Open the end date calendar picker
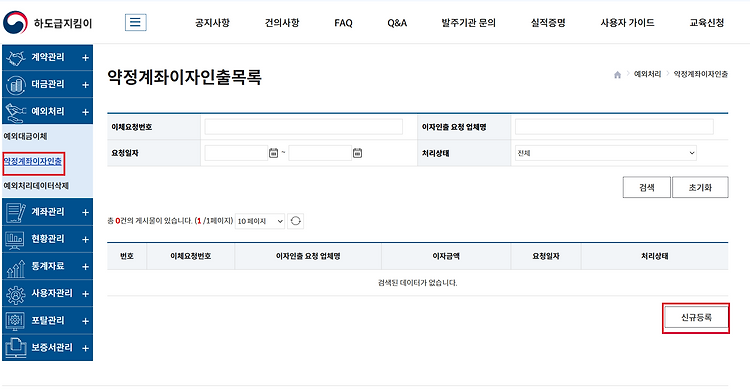This screenshot has height=390, width=750. point(357,153)
